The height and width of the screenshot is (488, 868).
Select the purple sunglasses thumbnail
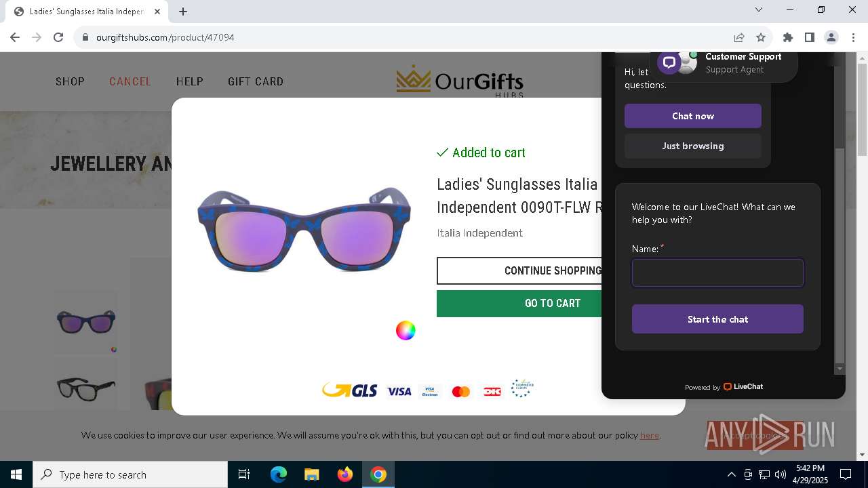coord(86,322)
